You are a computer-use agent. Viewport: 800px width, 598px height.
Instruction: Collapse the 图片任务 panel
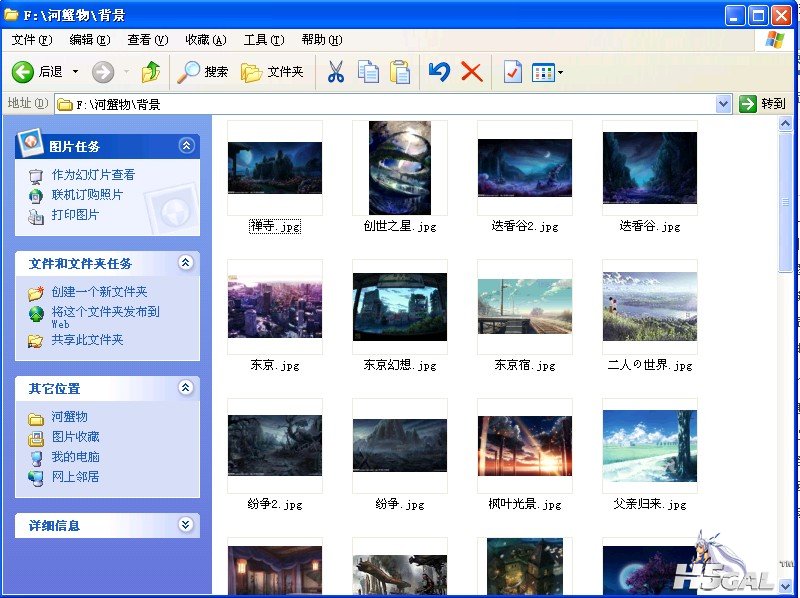click(x=186, y=146)
